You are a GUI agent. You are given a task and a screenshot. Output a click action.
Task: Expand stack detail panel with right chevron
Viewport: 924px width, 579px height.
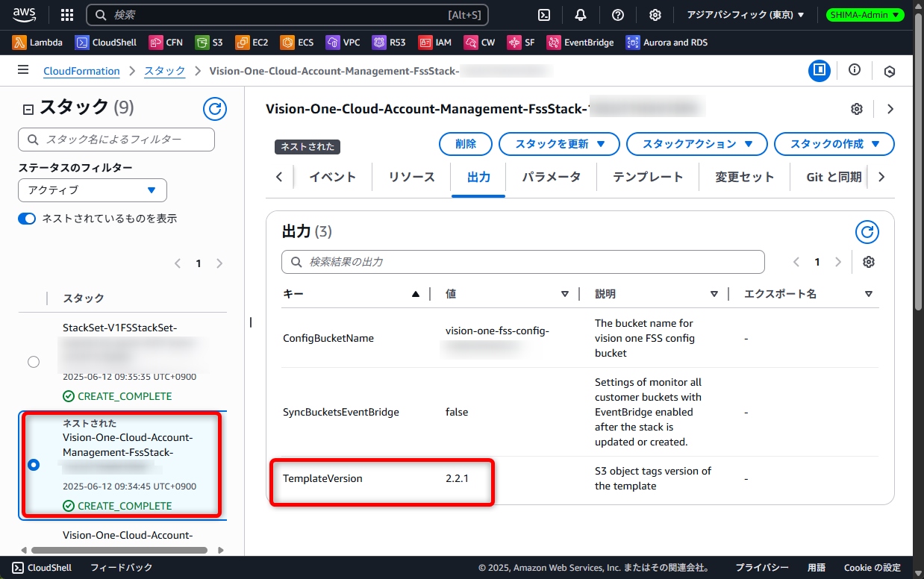point(890,109)
